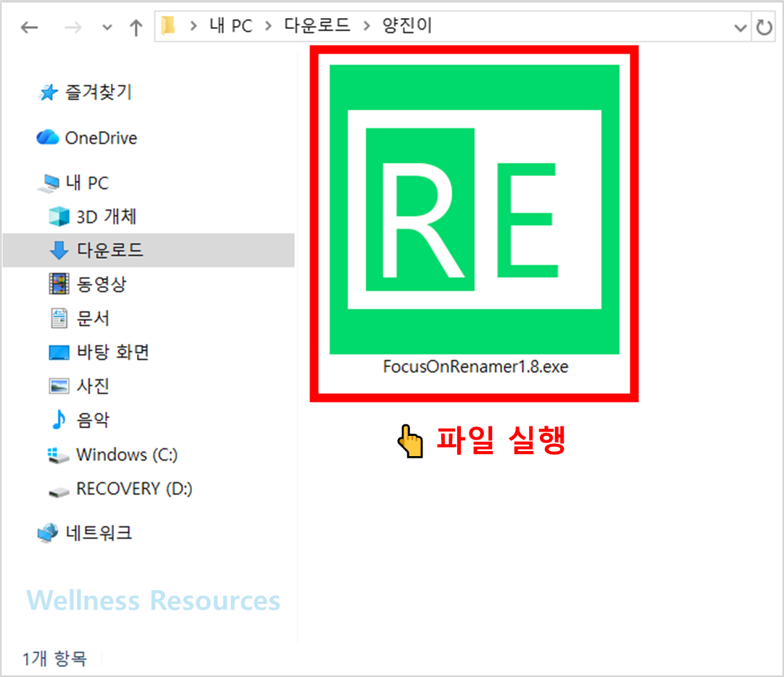Click the OneDrive cloud icon
Viewport: 784px width, 677px height.
pyautogui.click(x=48, y=138)
